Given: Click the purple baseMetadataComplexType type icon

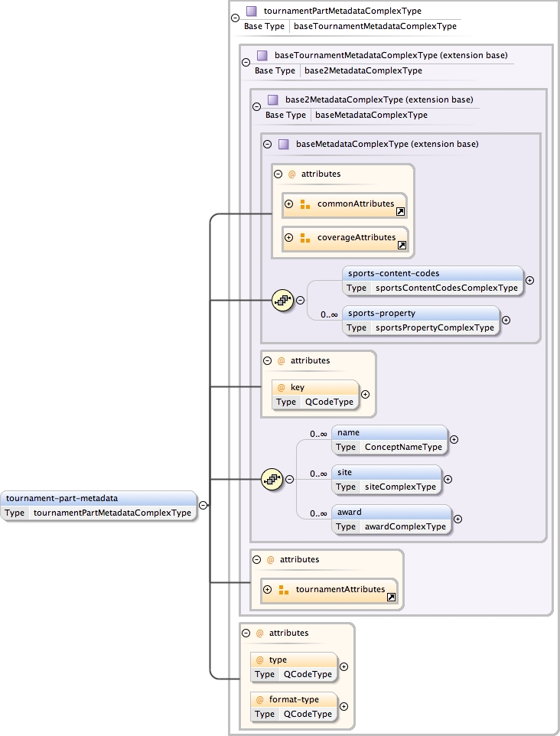Looking at the screenshot, I should coord(283,144).
